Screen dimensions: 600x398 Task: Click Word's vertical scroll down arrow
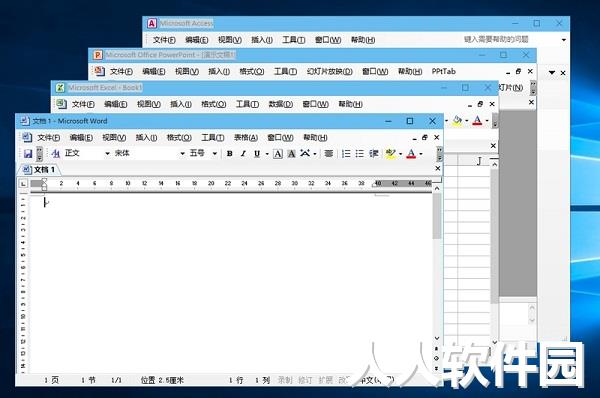click(x=437, y=338)
